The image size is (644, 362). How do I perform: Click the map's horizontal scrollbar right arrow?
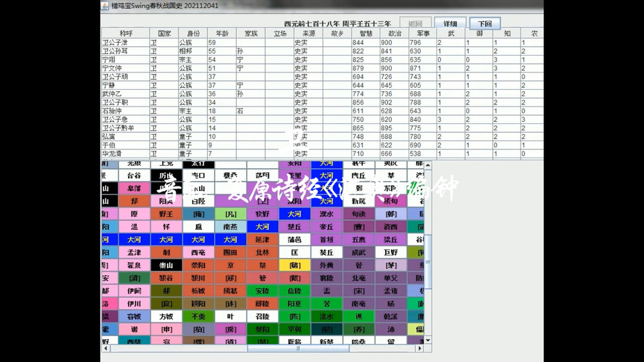(420, 349)
